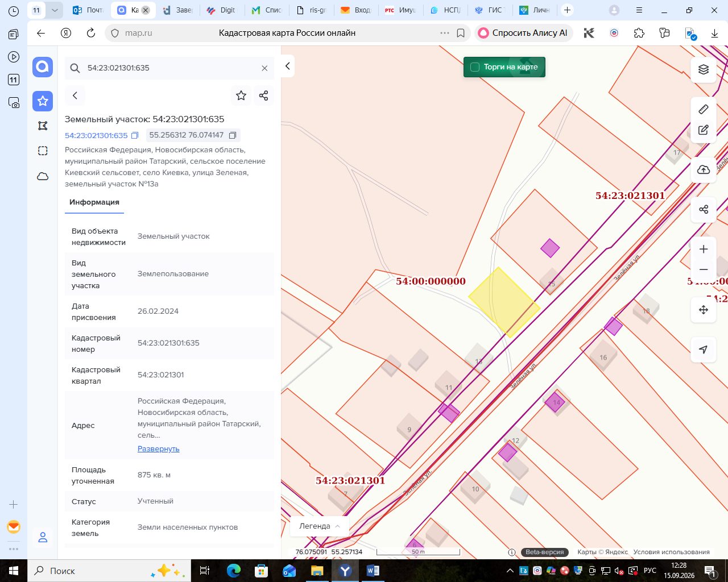The width and height of the screenshot is (728, 582).
Task: Click the "Развернуть" address link
Action: [158, 448]
